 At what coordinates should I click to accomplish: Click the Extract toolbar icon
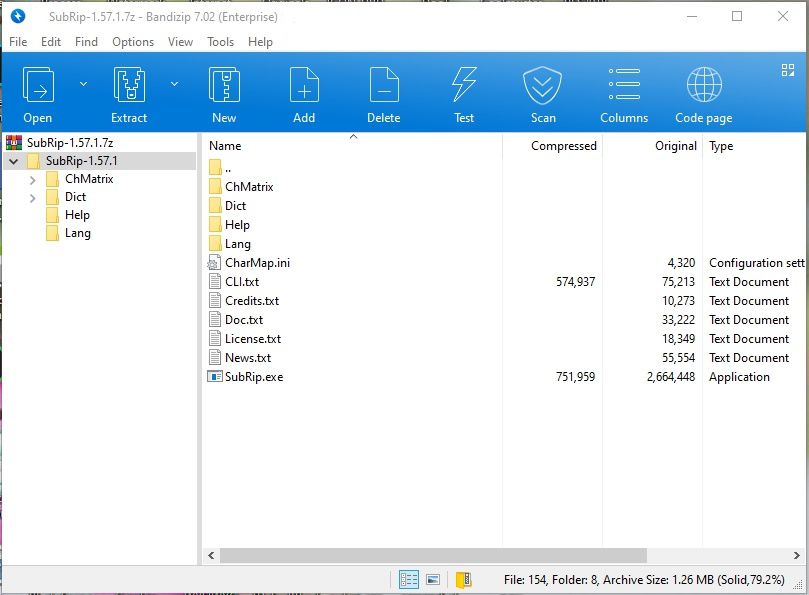(x=129, y=86)
